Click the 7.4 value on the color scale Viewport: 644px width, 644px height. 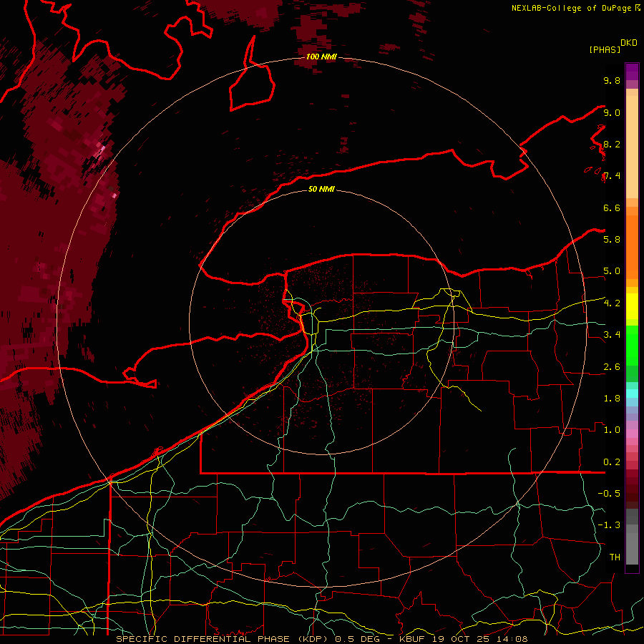(x=612, y=176)
